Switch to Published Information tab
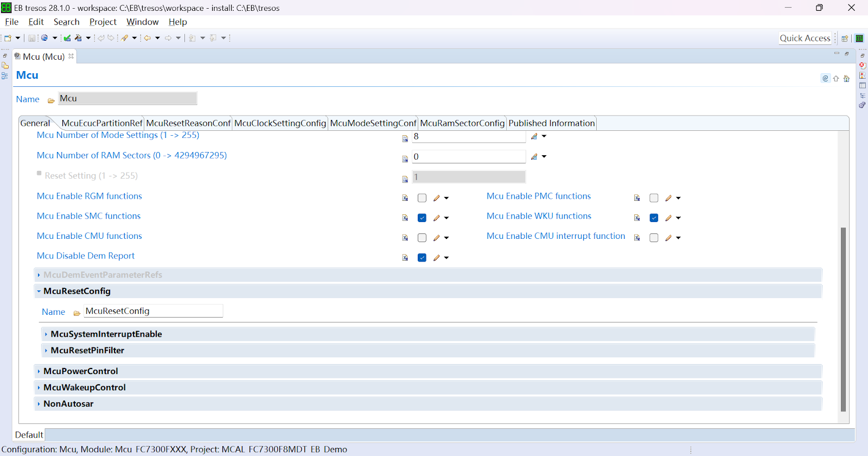 552,123
